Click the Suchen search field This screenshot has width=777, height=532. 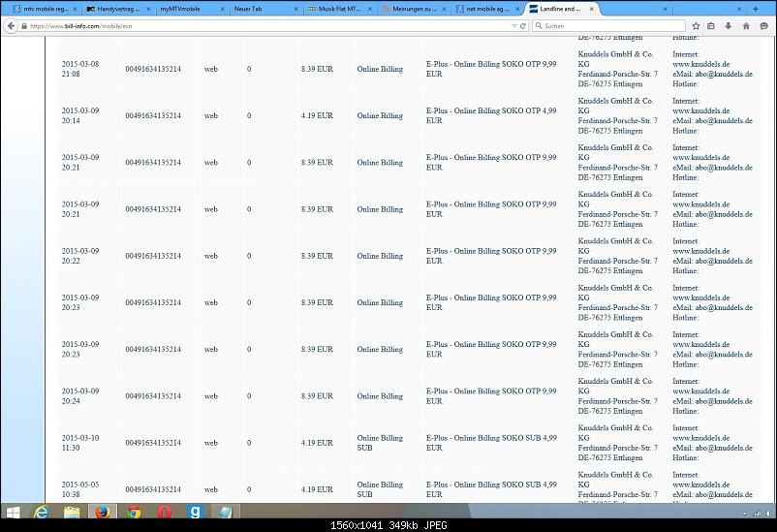click(610, 26)
